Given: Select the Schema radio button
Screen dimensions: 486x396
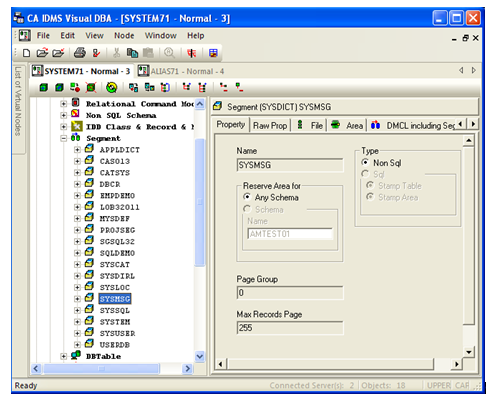Looking at the screenshot, I should point(247,209).
